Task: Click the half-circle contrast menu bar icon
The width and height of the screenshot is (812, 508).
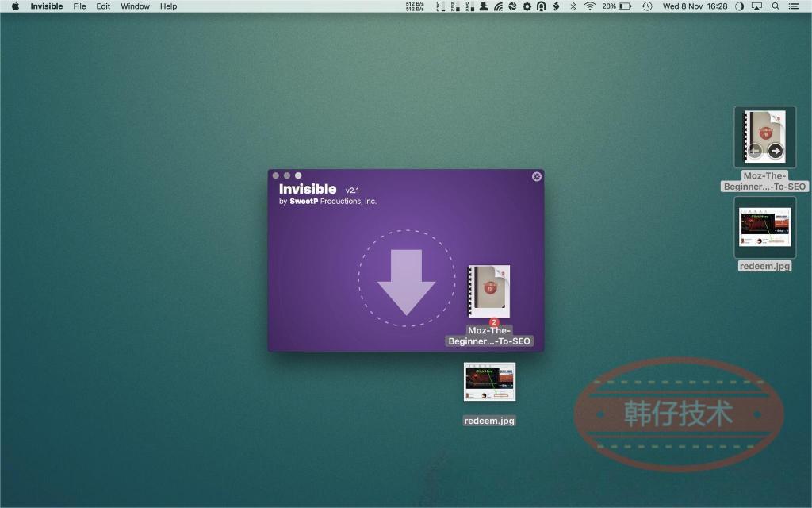Action: click(x=739, y=6)
